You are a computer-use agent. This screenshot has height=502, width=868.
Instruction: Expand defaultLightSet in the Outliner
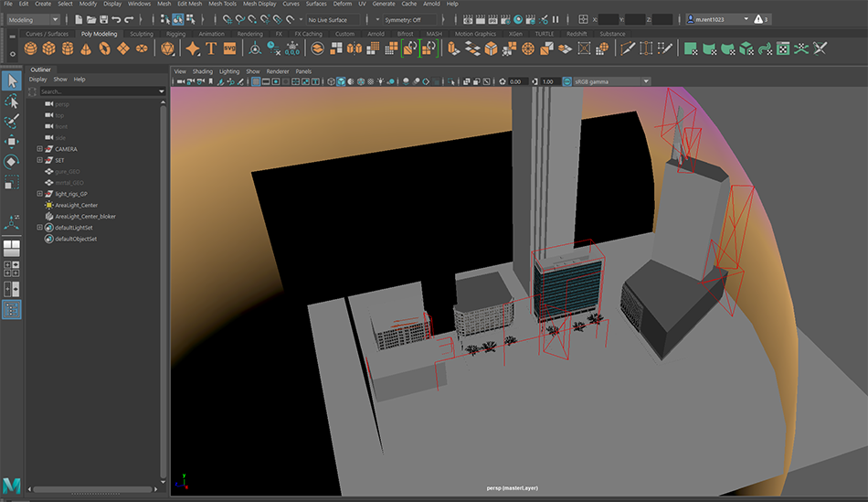point(39,228)
